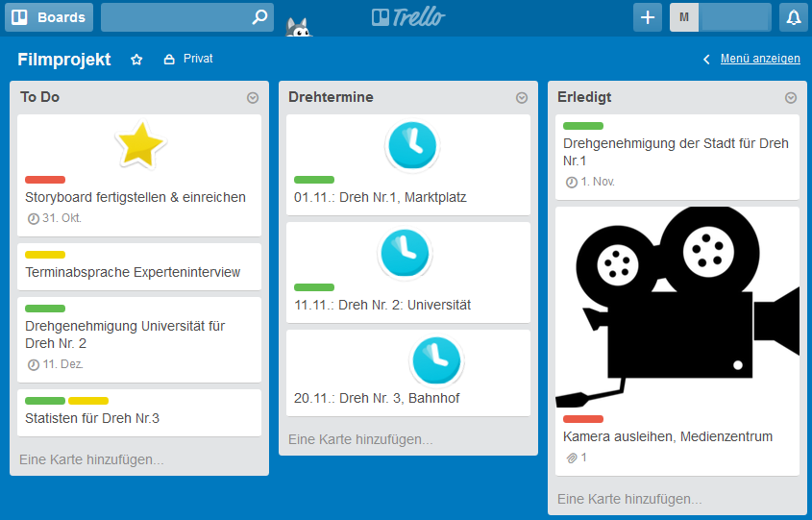Open the Boards menu

tap(49, 17)
